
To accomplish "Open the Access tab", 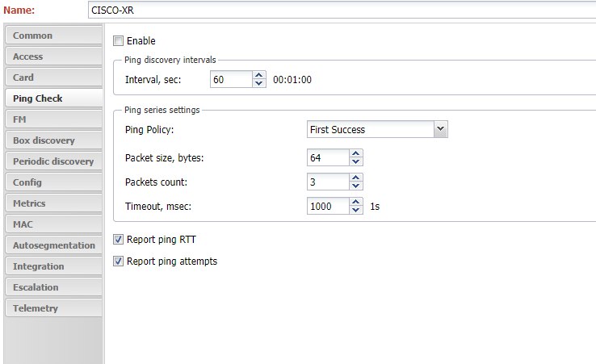I will [53, 56].
